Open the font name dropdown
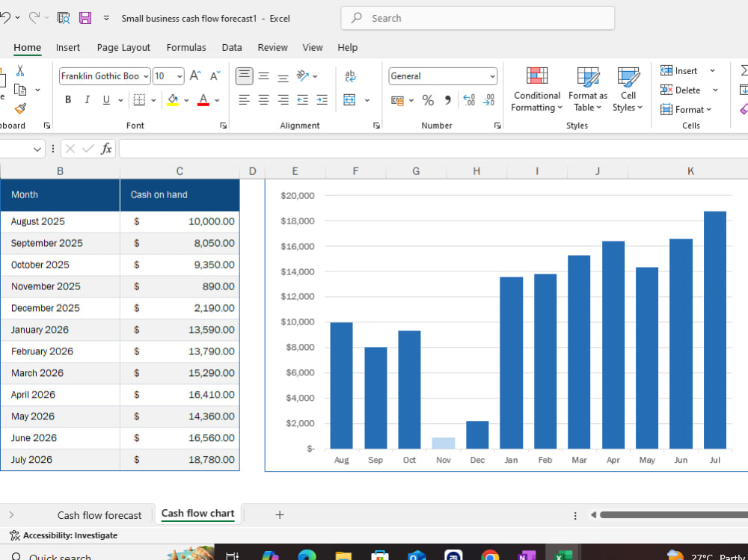The height and width of the screenshot is (560, 748). (146, 76)
